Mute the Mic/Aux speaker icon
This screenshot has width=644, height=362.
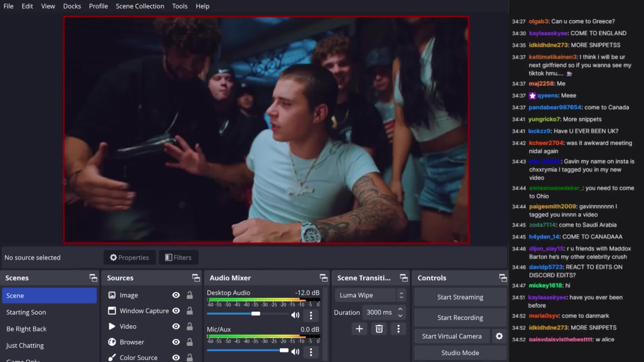click(x=295, y=352)
